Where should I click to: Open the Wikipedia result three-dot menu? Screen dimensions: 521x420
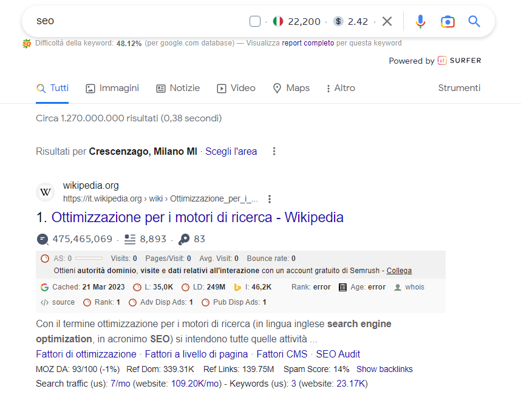[270, 199]
